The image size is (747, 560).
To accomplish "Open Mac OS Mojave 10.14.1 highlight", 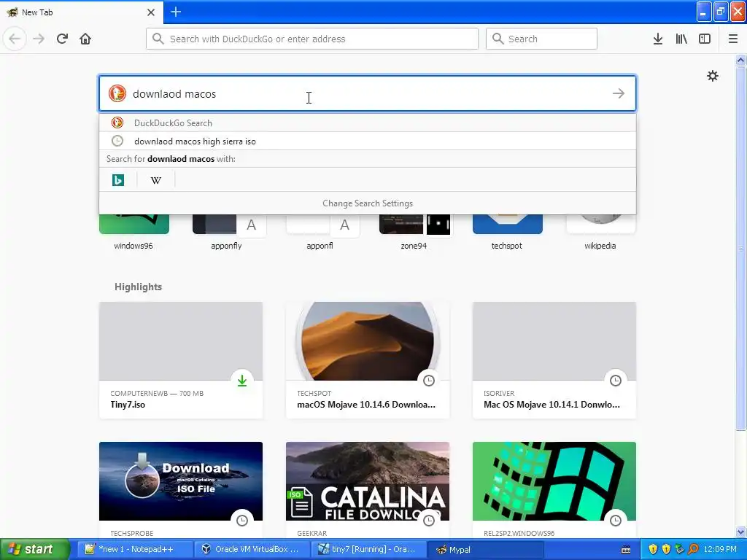I will tap(554, 360).
